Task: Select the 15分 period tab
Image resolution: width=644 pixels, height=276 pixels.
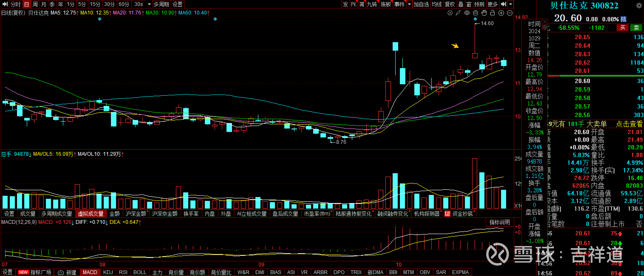Action: pyautogui.click(x=95, y=4)
